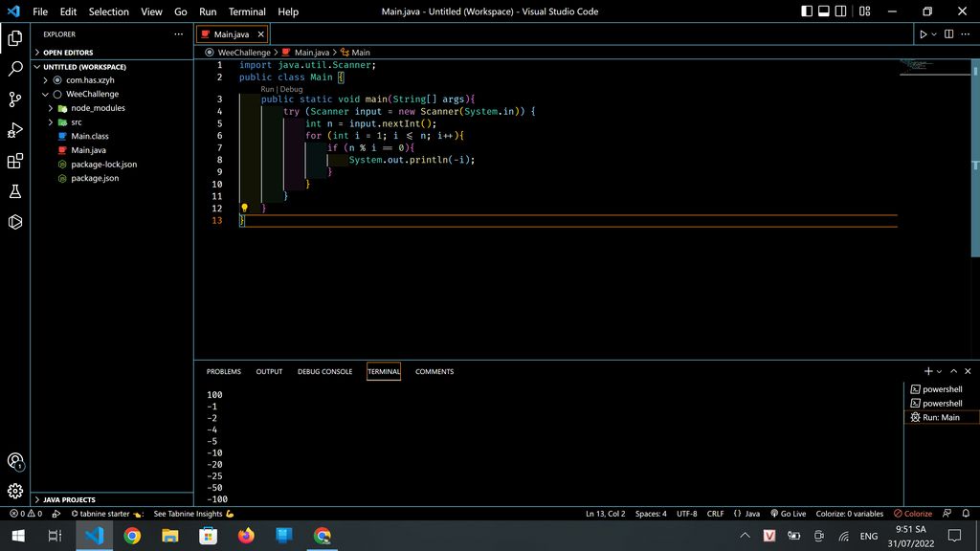
Task: Click See Tabnine Insights in status bar
Action: click(x=193, y=514)
